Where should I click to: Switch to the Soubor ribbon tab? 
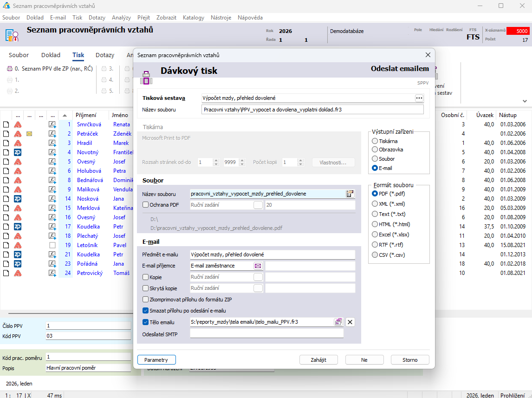19,55
